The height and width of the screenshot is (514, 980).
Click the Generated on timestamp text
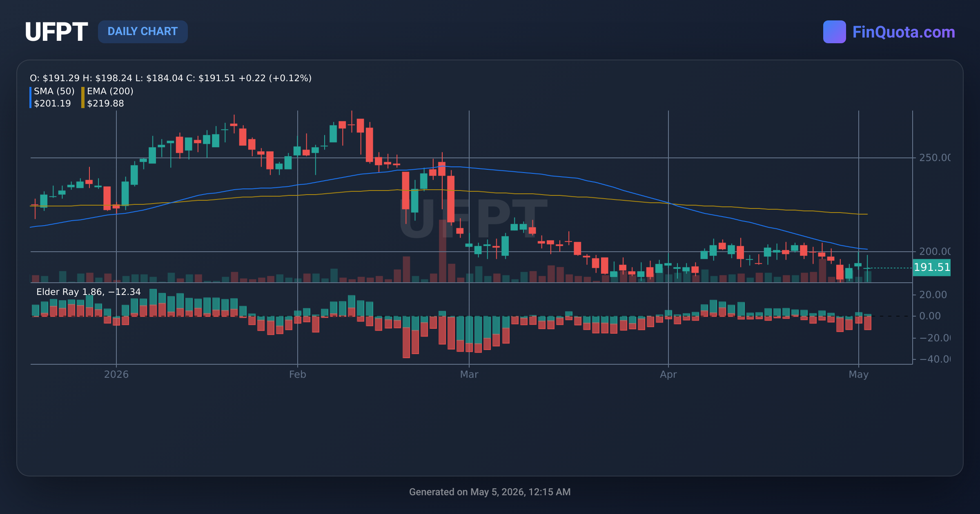[x=490, y=492]
